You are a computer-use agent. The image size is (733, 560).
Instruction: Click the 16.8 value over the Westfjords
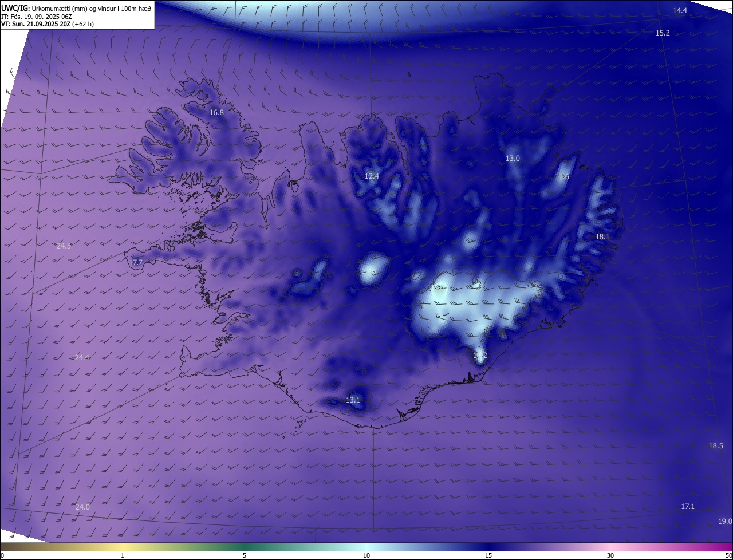pos(216,113)
